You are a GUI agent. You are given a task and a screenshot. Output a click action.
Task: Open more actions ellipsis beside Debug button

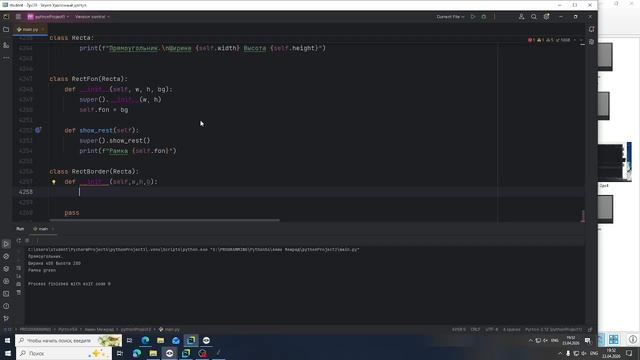pyautogui.click(x=494, y=17)
